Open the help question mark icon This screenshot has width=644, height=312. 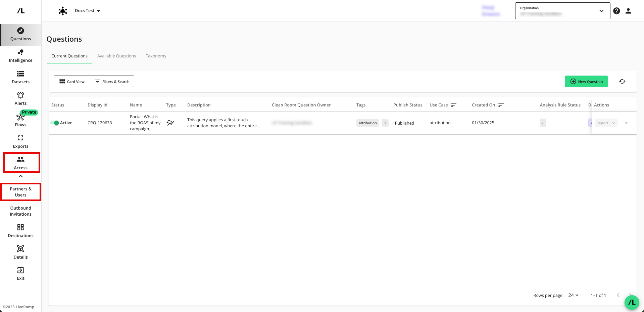[616, 11]
